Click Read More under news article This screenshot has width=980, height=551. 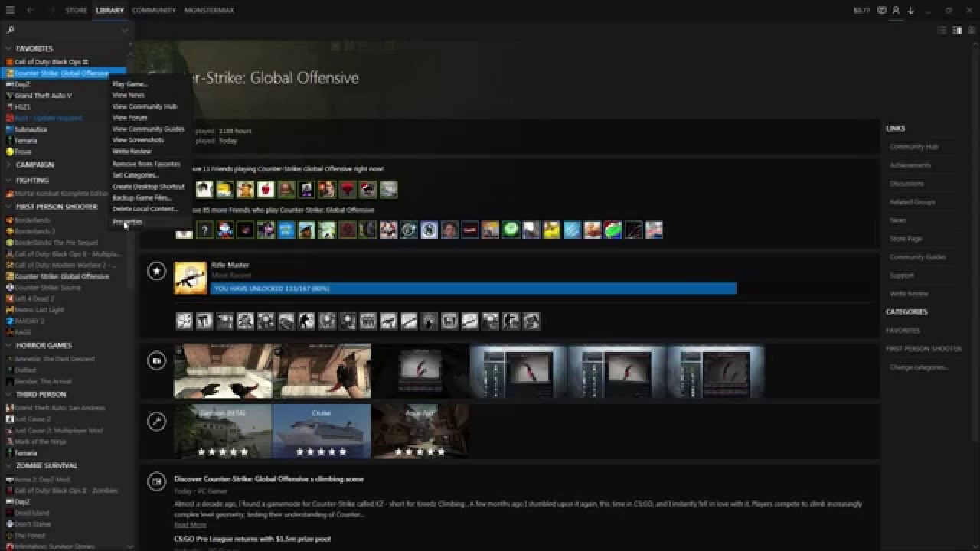coord(190,525)
